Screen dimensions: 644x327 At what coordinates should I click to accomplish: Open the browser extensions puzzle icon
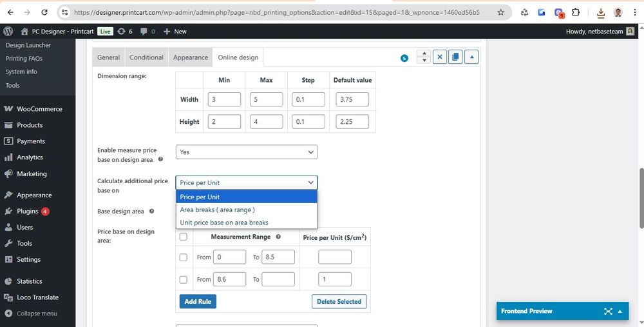point(576,12)
